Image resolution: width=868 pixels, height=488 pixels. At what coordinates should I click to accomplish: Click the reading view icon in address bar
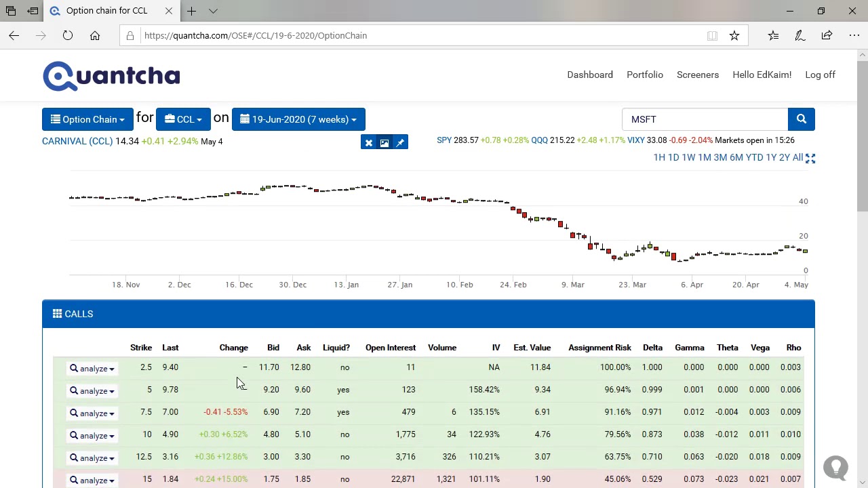pyautogui.click(x=712, y=35)
